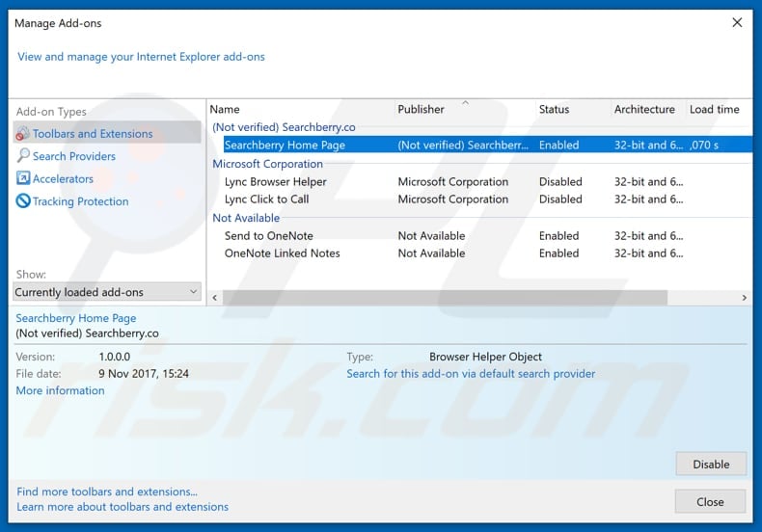Sort list by Load time column
762x532 pixels.
(x=715, y=109)
